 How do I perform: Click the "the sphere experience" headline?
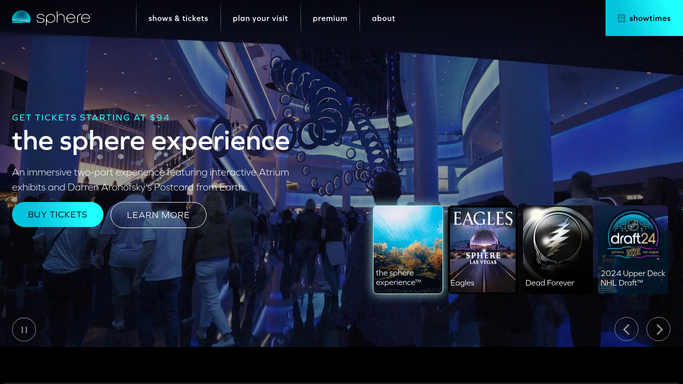pos(151,141)
